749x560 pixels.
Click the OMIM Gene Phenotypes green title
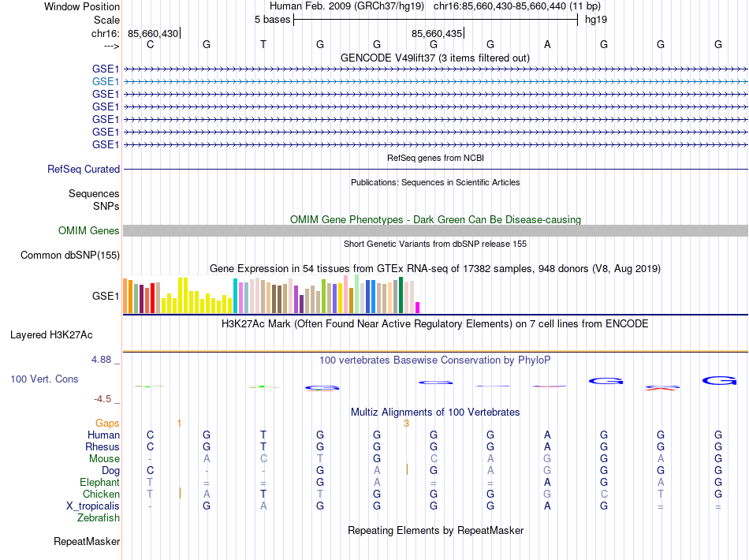coord(435,219)
